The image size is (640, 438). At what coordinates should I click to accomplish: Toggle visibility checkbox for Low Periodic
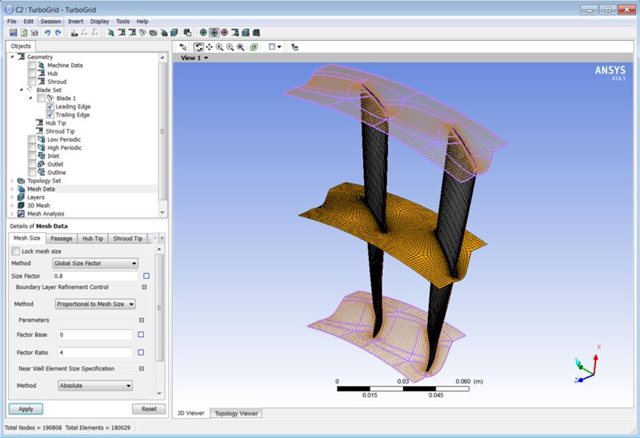32,139
